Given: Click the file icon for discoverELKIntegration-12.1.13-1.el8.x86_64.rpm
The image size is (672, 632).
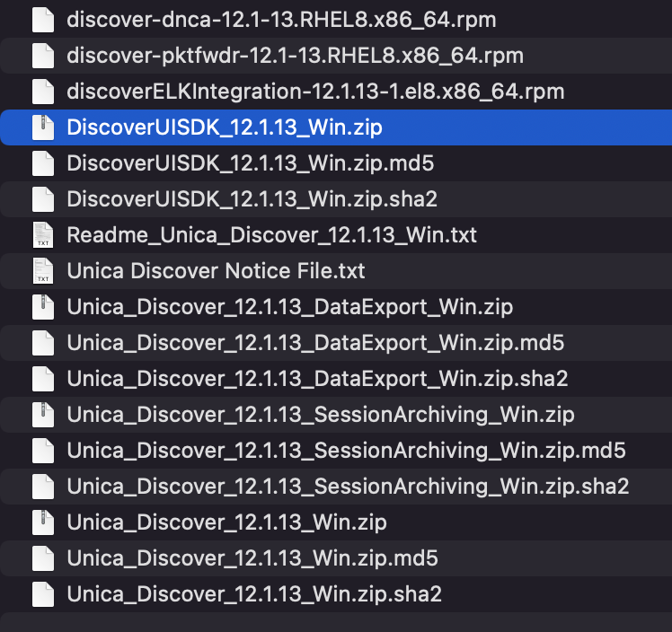Looking at the screenshot, I should pos(43,92).
